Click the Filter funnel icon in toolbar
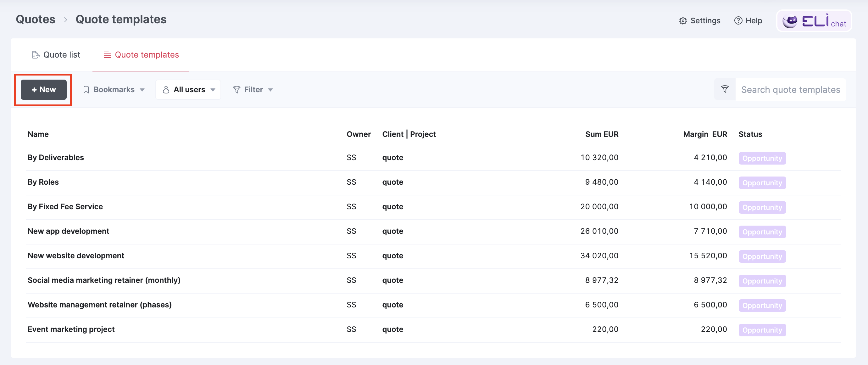Image resolution: width=868 pixels, height=365 pixels. coord(236,90)
